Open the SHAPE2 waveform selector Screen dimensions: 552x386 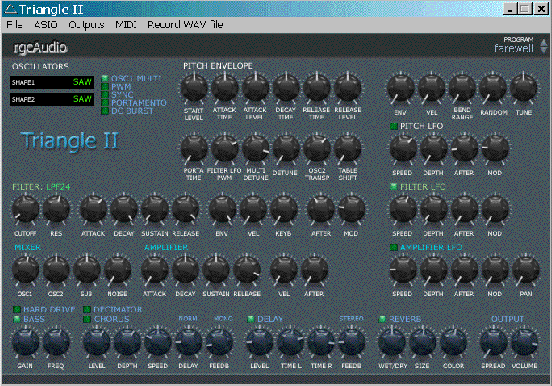coord(52,99)
